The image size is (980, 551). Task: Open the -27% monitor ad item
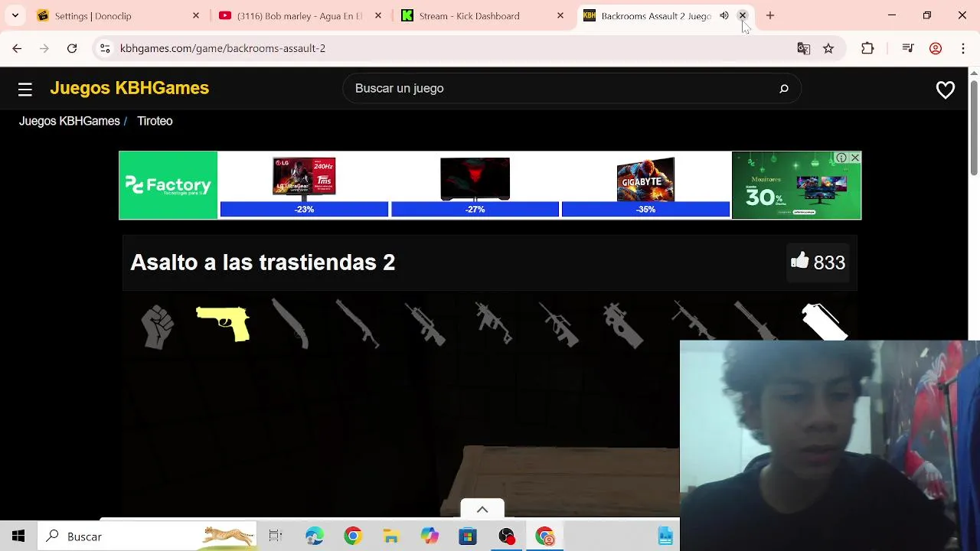[475, 187]
